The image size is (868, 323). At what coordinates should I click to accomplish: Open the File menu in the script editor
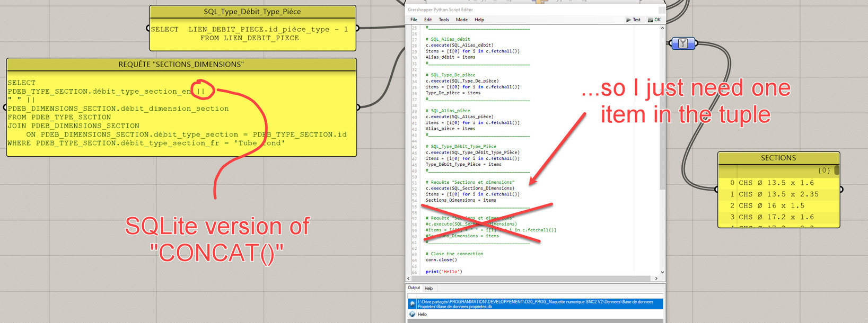414,20
